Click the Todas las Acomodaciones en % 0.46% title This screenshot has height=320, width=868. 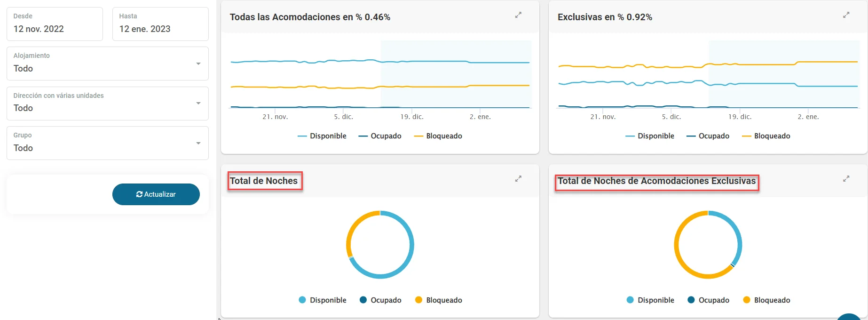point(310,17)
